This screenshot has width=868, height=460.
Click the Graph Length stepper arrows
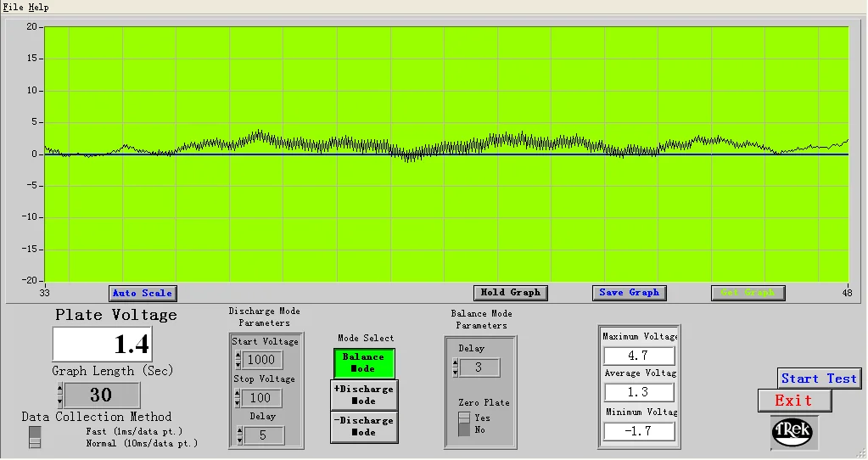tap(60, 395)
